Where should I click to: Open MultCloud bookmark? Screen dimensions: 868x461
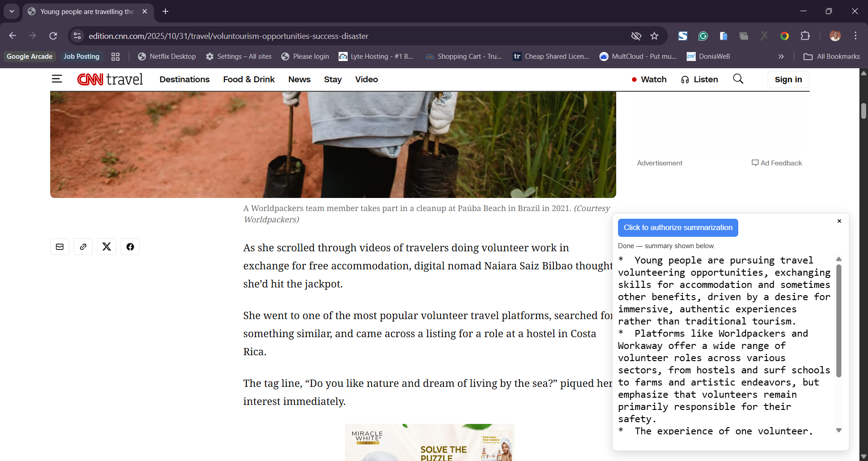(x=638, y=56)
